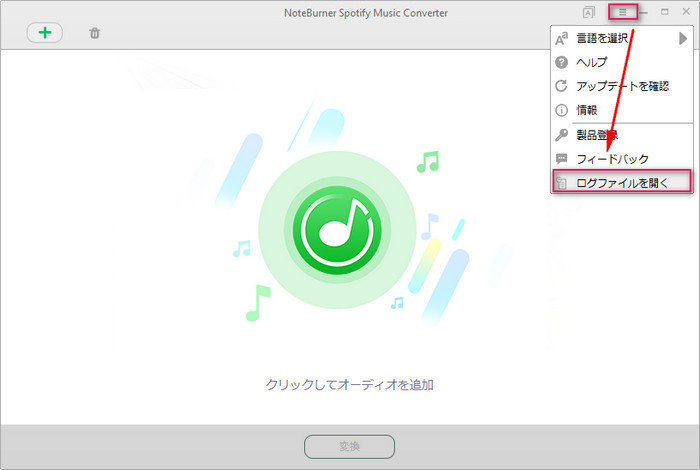Screen dimensions: 700x470
Task: Open the ヘルプ menu item
Action: [x=621, y=62]
